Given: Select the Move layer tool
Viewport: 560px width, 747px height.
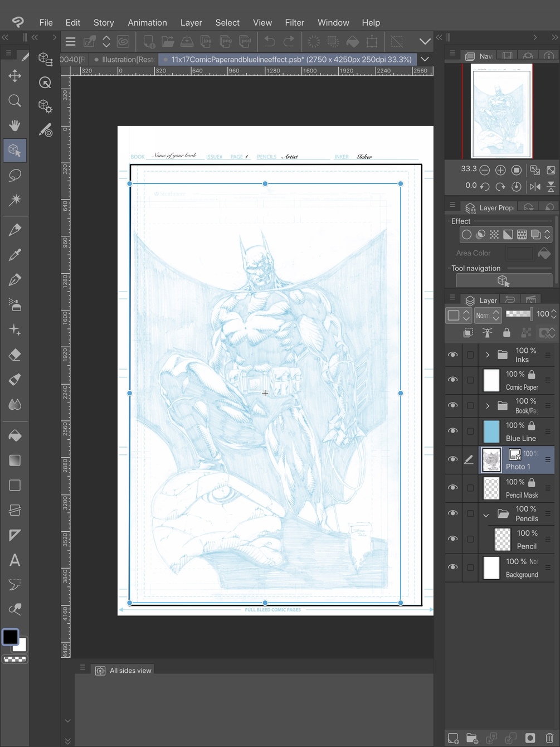Looking at the screenshot, I should 15,76.
